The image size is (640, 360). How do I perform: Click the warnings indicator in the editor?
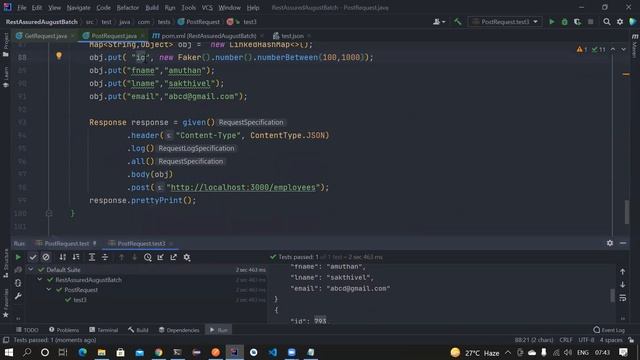point(582,49)
